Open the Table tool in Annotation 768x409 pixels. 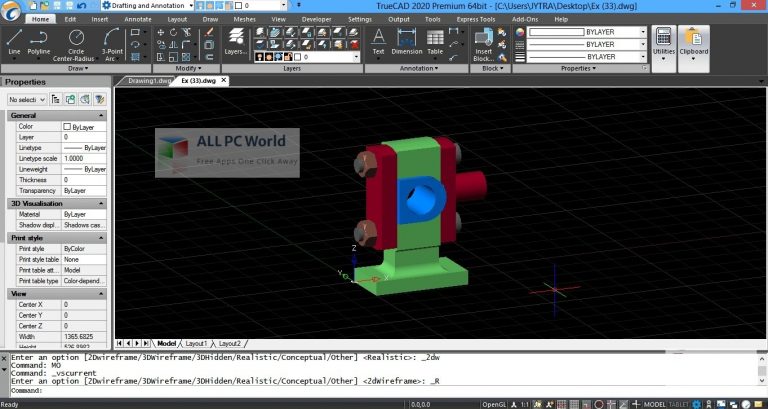(435, 41)
